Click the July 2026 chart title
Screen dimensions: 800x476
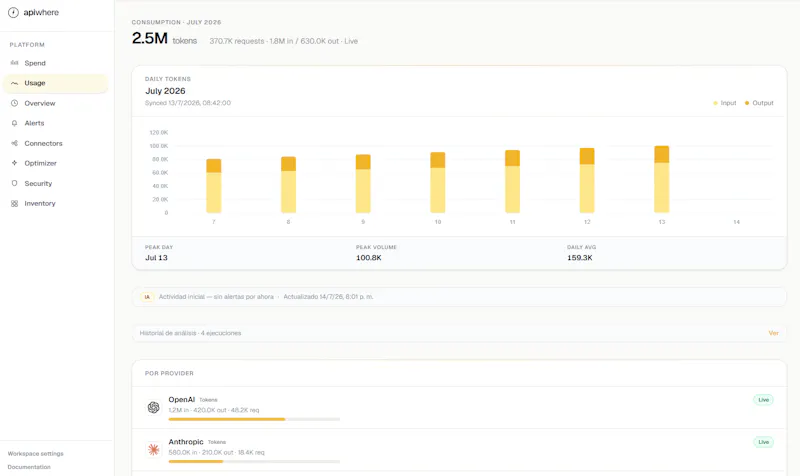tap(165, 91)
